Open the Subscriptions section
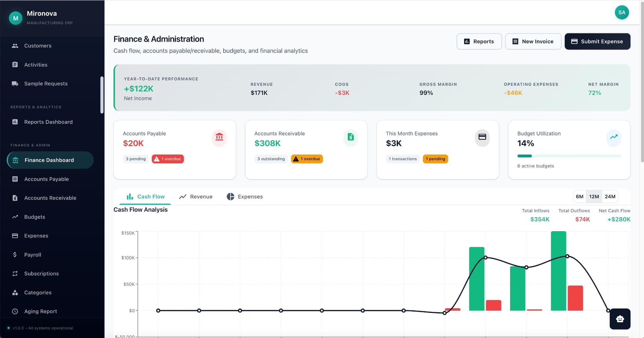The image size is (644, 338). click(x=41, y=273)
